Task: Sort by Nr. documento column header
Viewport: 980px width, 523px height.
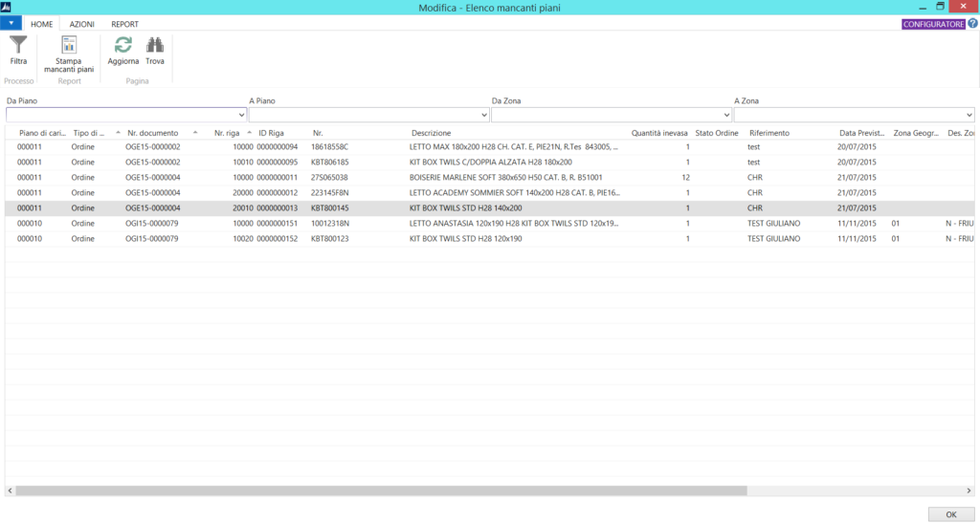Action: coord(153,133)
